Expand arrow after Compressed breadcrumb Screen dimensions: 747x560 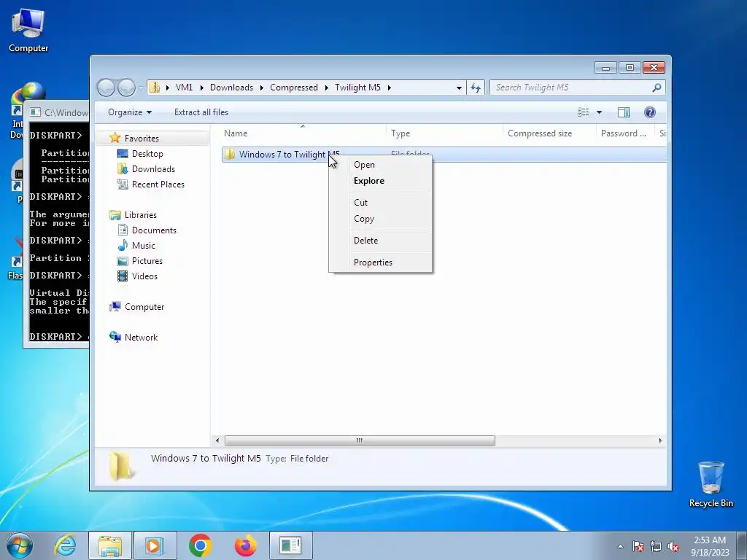326,87
